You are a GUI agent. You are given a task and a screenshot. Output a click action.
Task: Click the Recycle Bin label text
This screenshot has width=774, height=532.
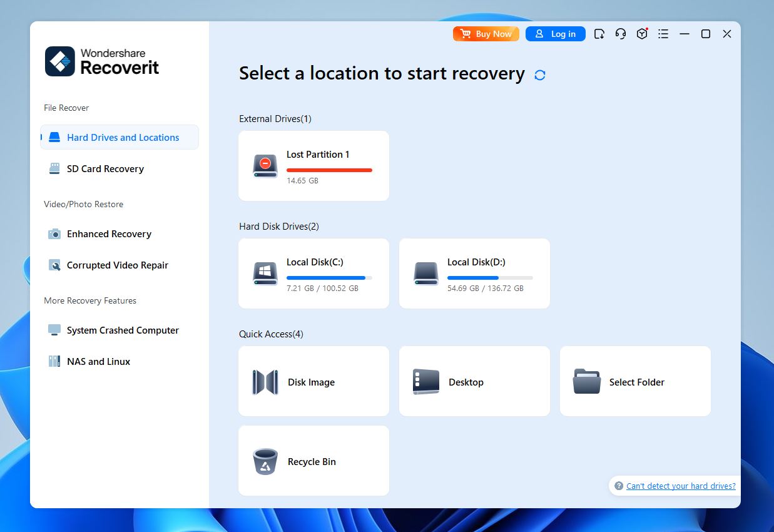point(312,462)
